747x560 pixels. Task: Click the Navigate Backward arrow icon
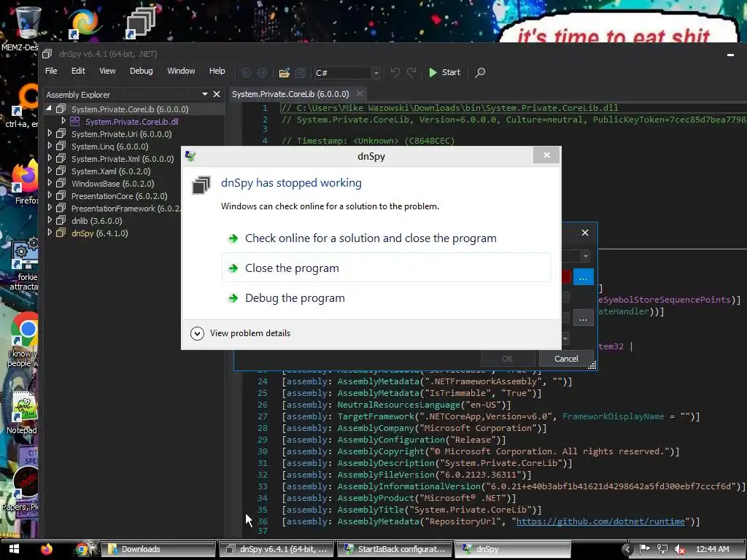click(247, 72)
